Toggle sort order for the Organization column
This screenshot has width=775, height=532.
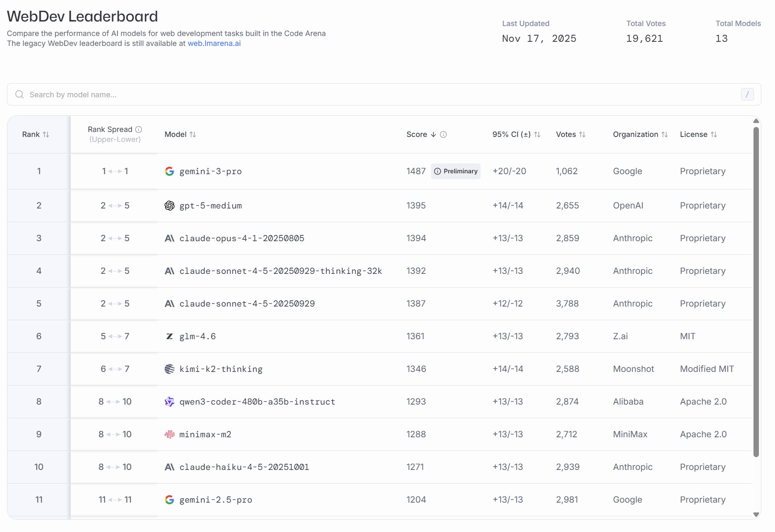(665, 134)
